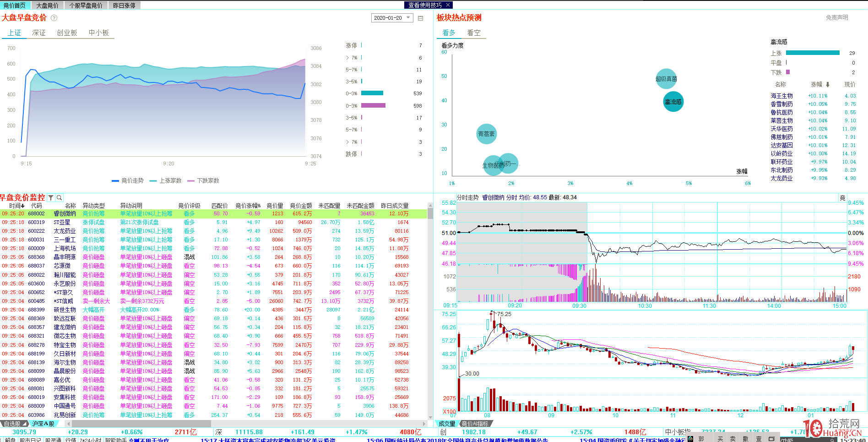The height and width of the screenshot is (442, 868).
Task: Click the 撤 cancel-order button in trade bar
Action: (x=746, y=439)
